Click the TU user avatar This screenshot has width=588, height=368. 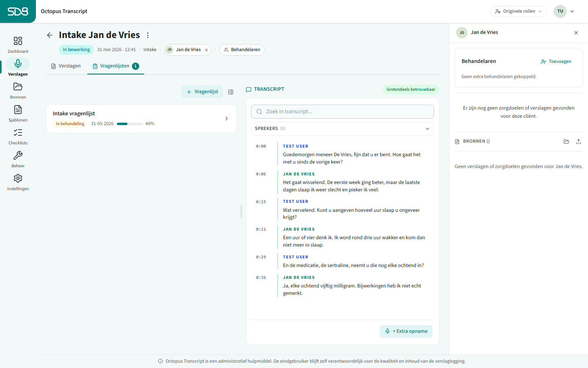coord(560,11)
